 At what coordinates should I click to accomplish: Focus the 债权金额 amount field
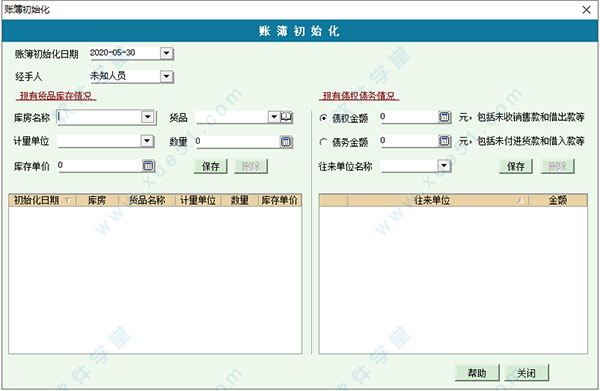[409, 117]
